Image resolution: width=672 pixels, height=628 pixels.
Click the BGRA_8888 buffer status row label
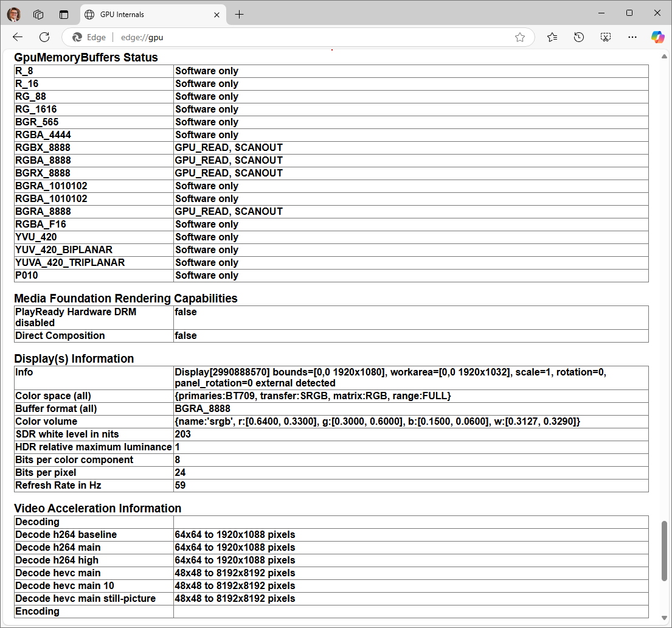coord(43,212)
